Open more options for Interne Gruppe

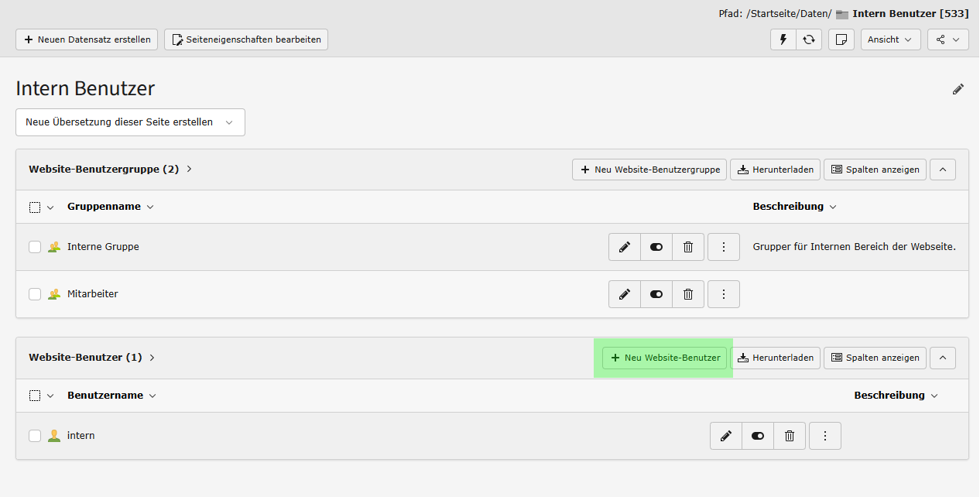(x=724, y=247)
